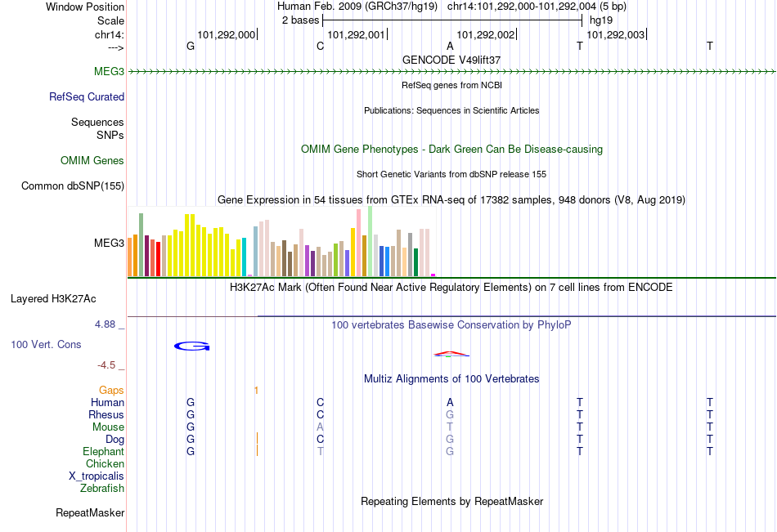777x532 pixels.
Task: Click the GTEx Gene Expression track title
Action: point(451,199)
